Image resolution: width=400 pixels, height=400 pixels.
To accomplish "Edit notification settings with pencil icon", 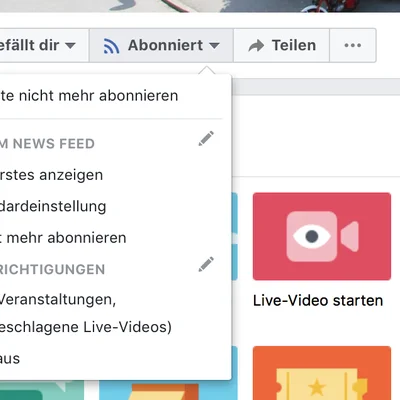I will [x=206, y=264].
